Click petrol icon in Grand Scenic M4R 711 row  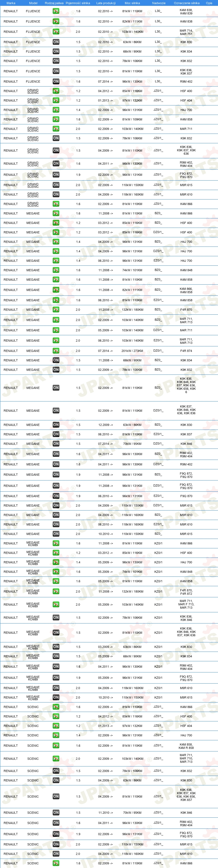point(56,129)
